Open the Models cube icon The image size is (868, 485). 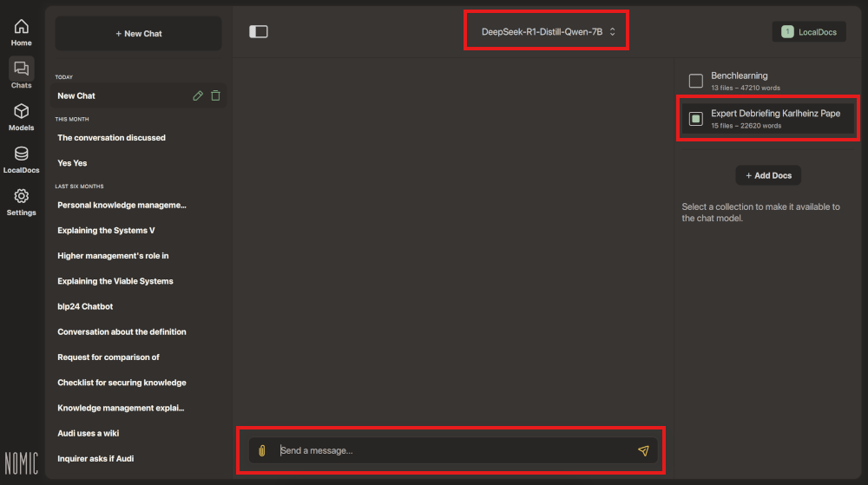pos(22,116)
